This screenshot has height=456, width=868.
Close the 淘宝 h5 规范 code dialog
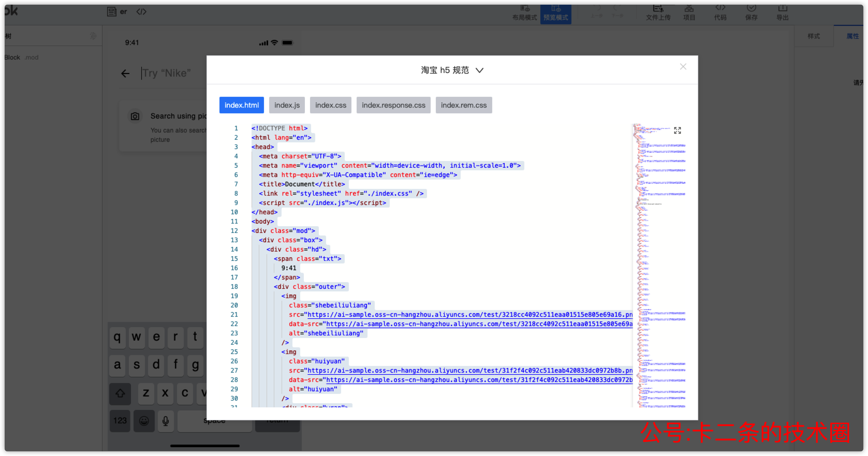(x=683, y=67)
